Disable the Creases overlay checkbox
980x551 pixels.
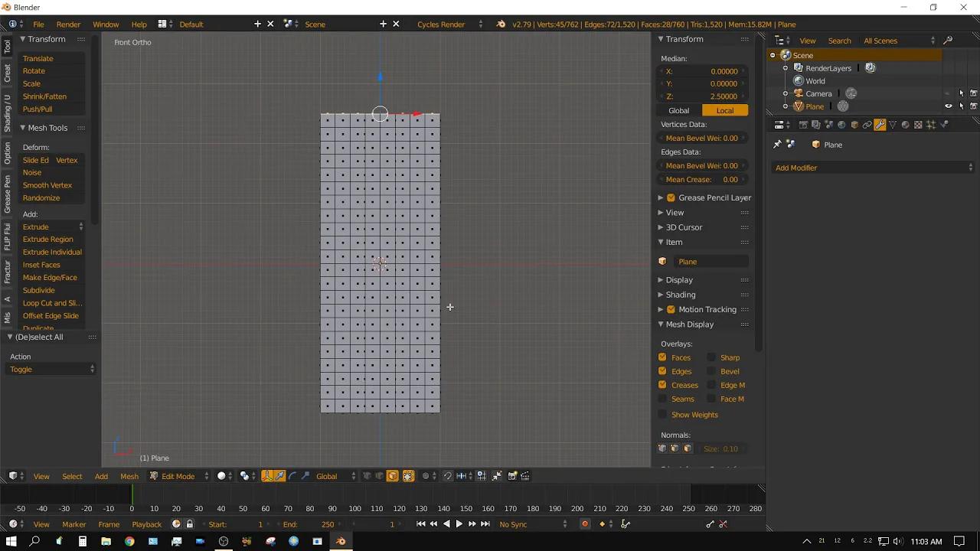[x=662, y=385]
